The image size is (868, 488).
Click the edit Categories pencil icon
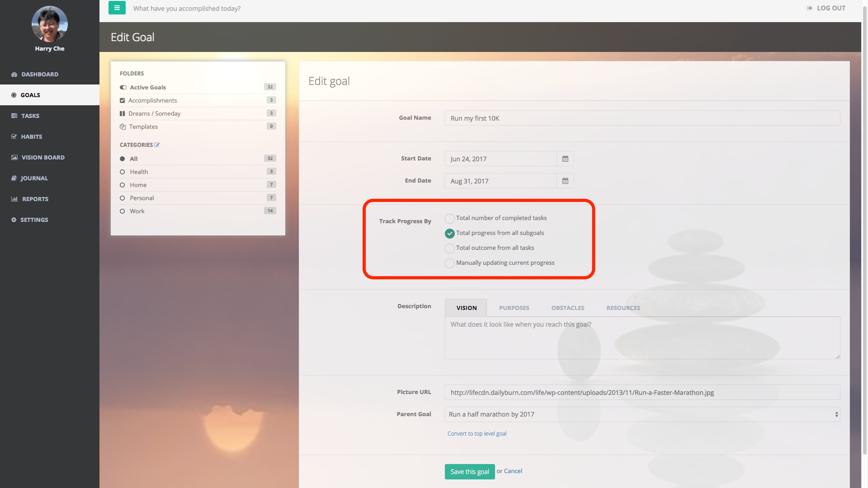coord(157,145)
